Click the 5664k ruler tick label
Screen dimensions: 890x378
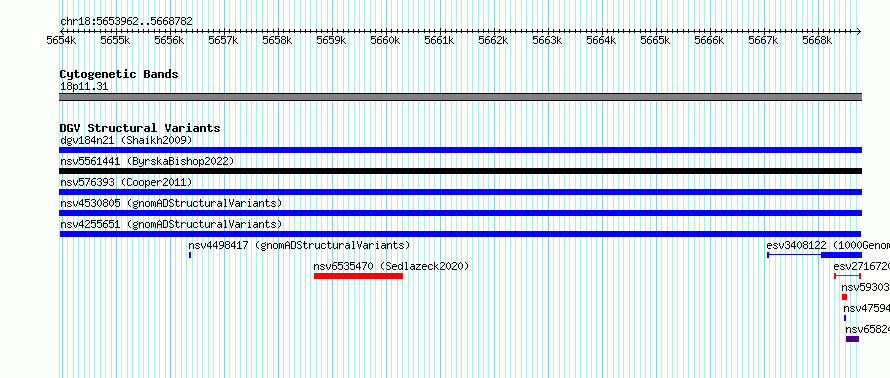[x=601, y=41]
